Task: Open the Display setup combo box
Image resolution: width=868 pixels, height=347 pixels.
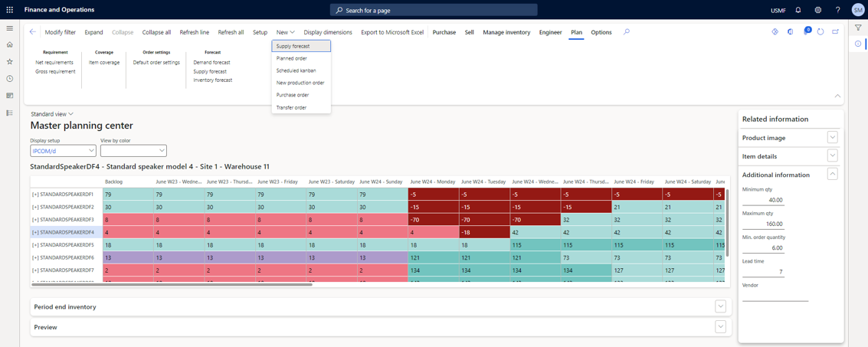Action: point(63,151)
